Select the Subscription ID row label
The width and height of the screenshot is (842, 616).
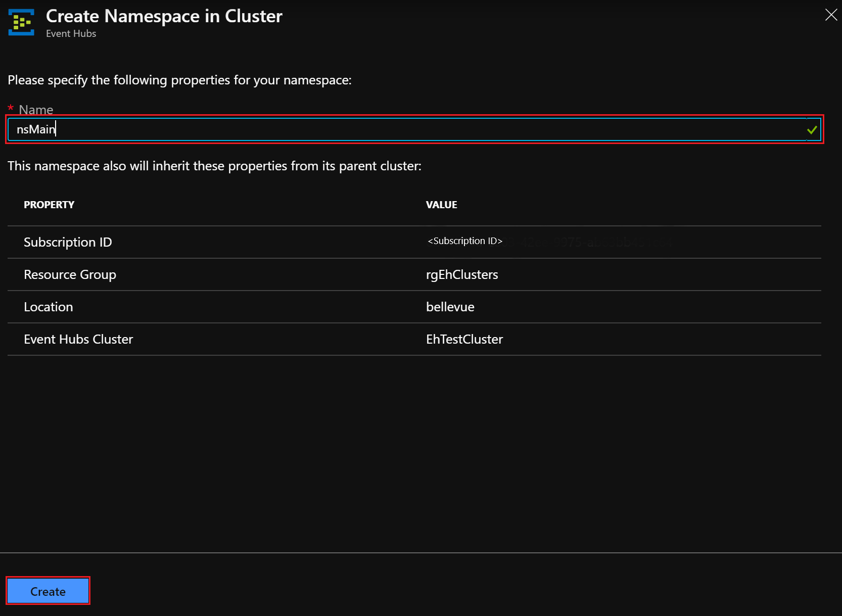(x=68, y=242)
